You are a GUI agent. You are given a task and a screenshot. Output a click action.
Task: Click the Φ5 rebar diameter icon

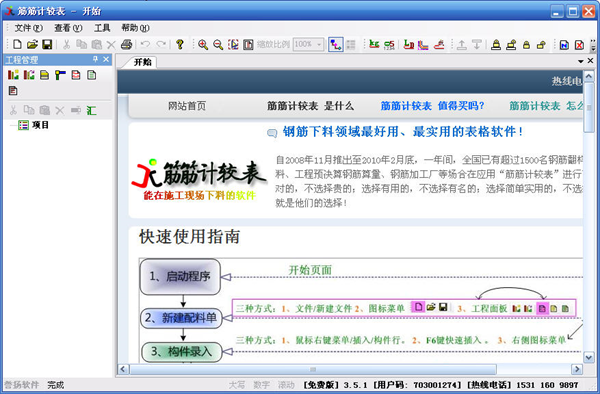click(x=389, y=45)
